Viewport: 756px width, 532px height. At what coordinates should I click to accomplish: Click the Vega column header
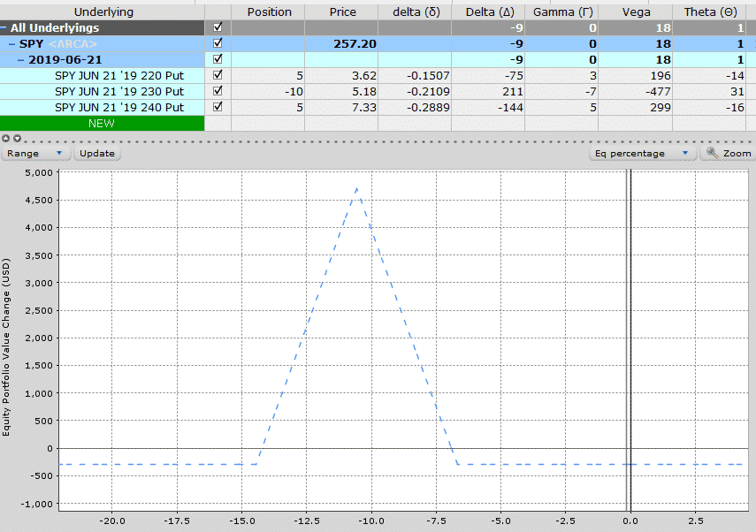click(x=636, y=12)
